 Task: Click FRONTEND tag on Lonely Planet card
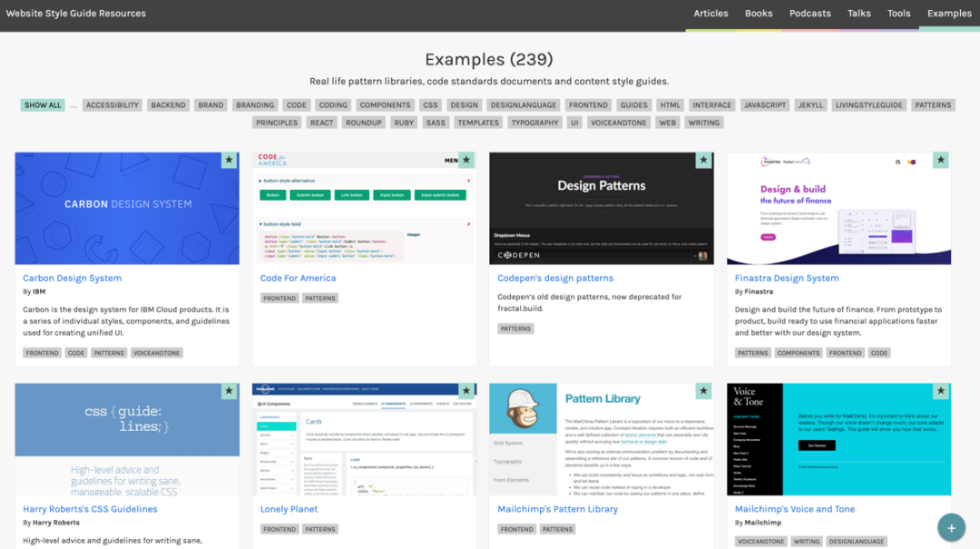click(279, 529)
